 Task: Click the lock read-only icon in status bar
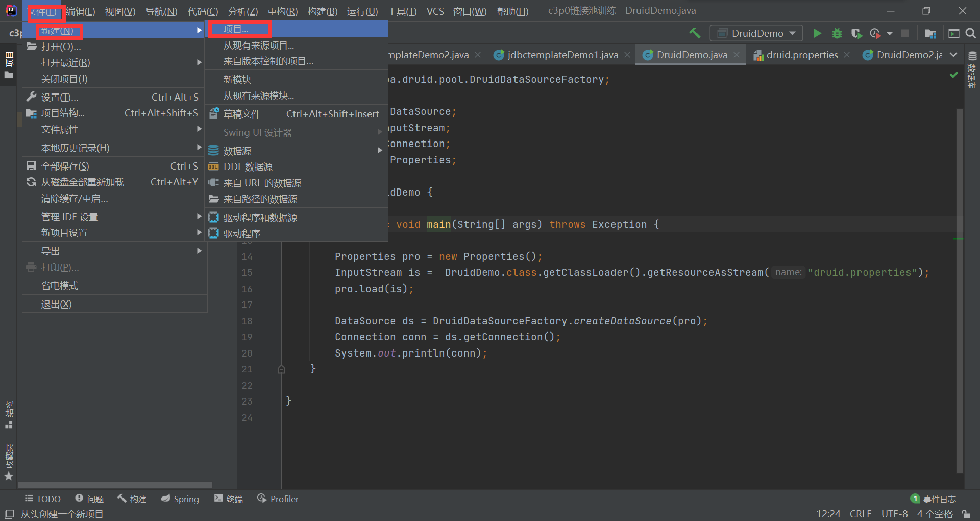pos(966,514)
